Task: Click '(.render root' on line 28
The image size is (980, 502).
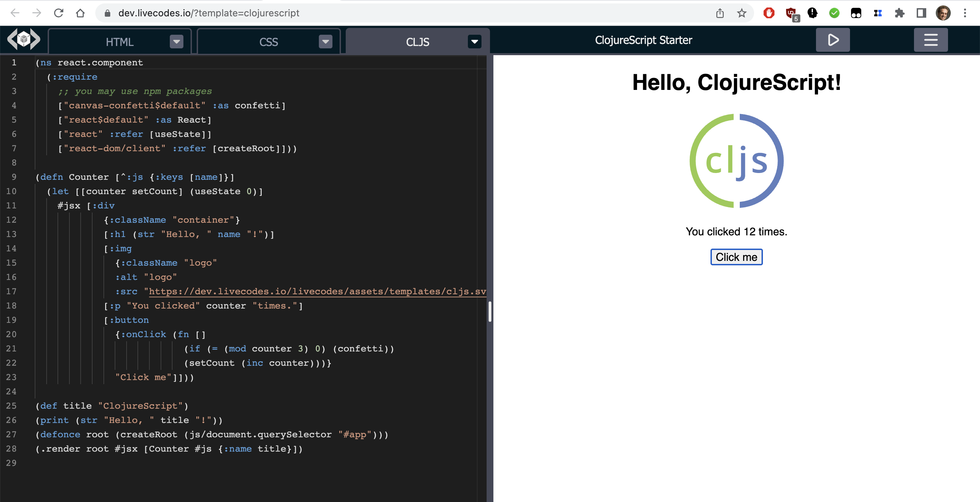Action: (72, 449)
